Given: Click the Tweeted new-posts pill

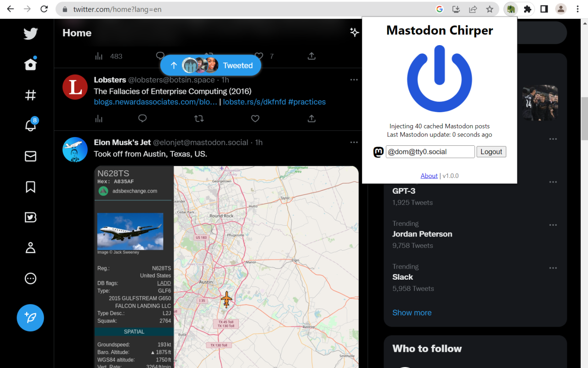Looking at the screenshot, I should click(x=211, y=65).
